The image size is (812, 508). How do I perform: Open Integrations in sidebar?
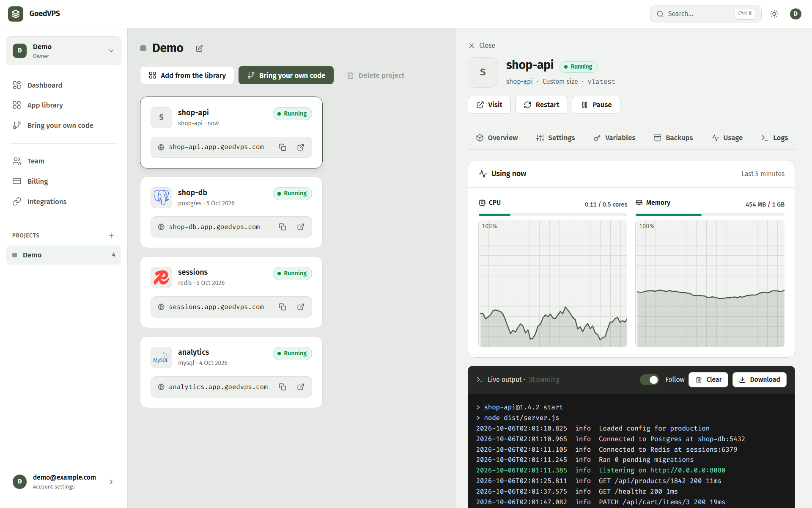click(63, 202)
